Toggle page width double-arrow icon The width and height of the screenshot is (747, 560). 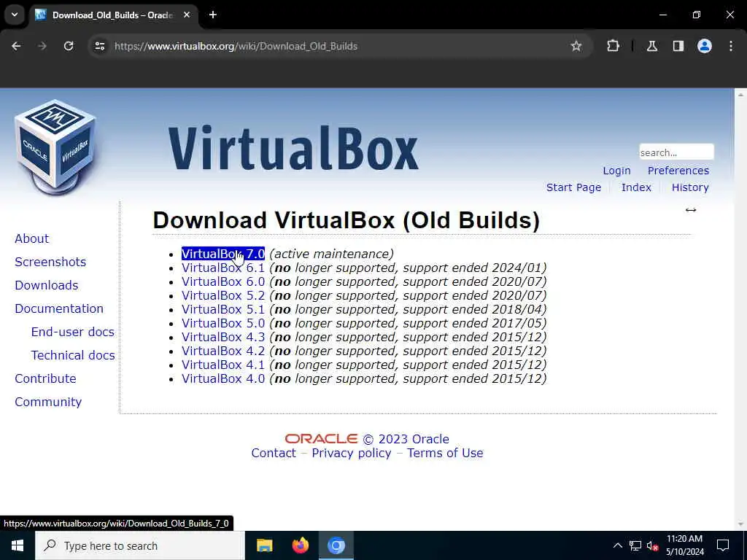(x=691, y=210)
